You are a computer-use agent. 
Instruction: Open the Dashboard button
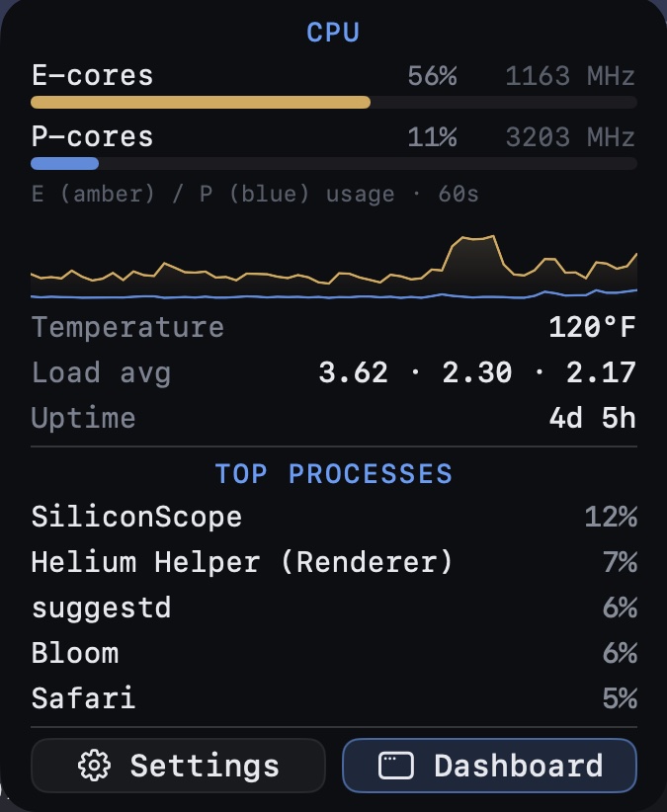[489, 766]
